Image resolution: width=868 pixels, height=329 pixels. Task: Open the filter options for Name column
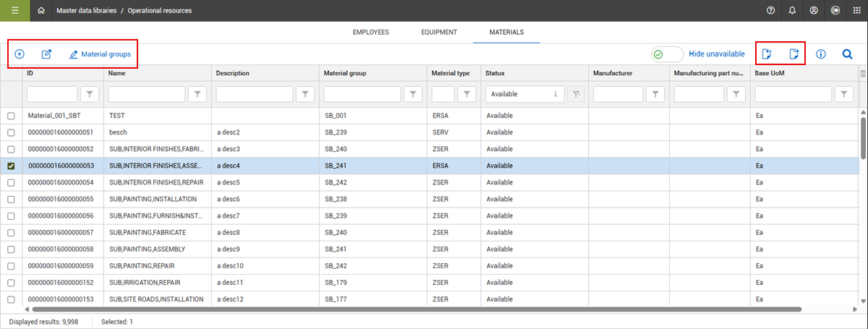tap(197, 94)
